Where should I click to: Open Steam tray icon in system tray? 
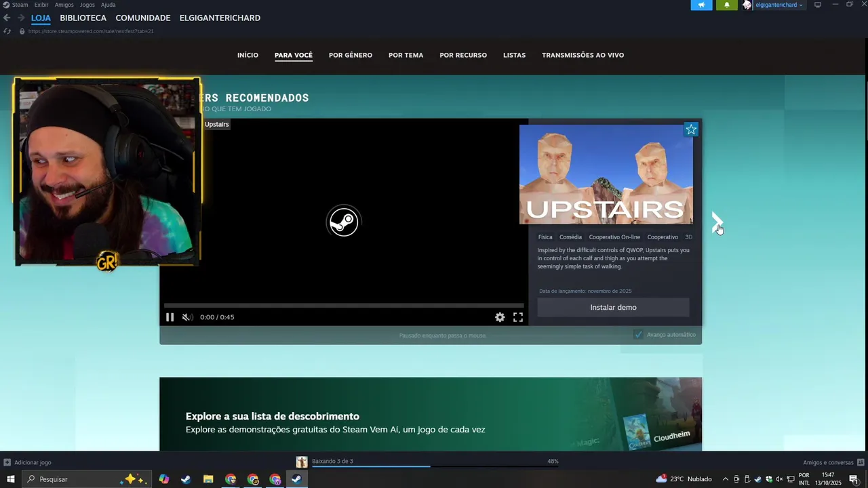point(757,479)
